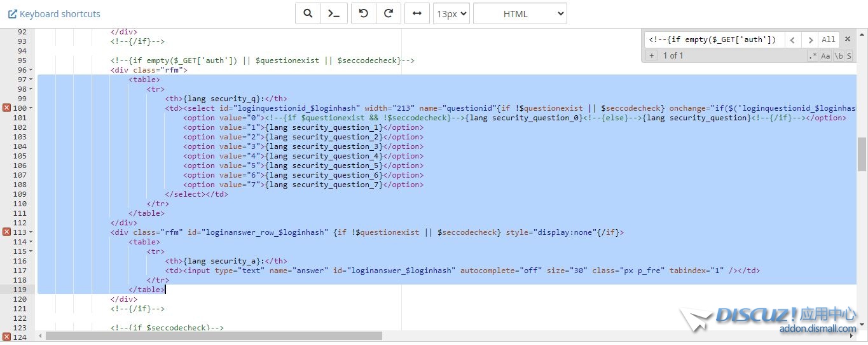This screenshot has height=345, width=868.
Task: Toggle whole word search (\b)
Action: click(839, 56)
